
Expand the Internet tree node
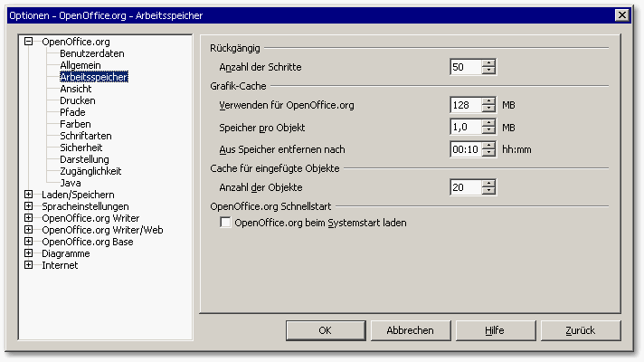tap(29, 265)
